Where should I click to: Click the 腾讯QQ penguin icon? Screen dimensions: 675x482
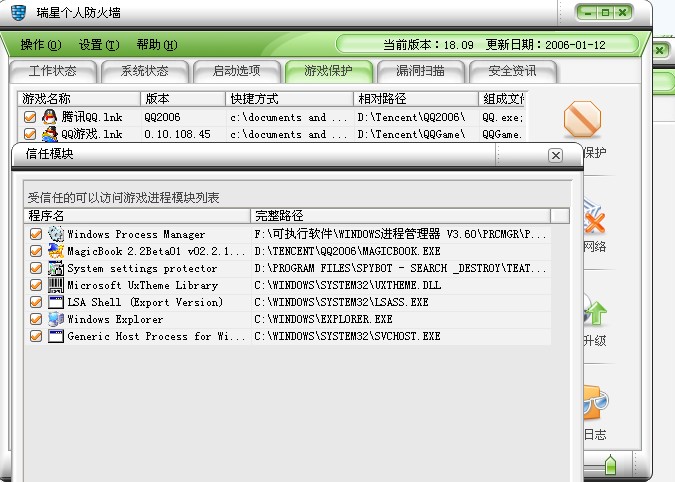pyautogui.click(x=50, y=117)
